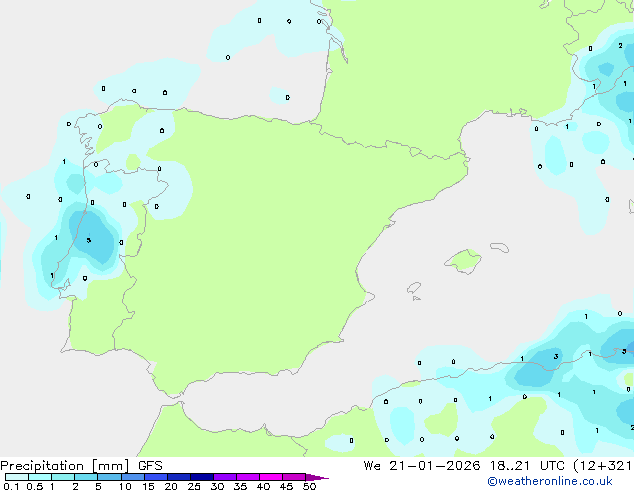Pick the 15 mm legend color swatch

click(x=155, y=477)
